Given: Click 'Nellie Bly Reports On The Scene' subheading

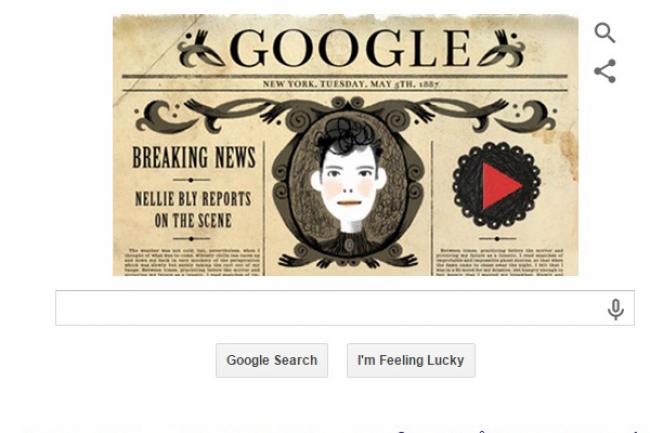Looking at the screenshot, I should tap(193, 210).
